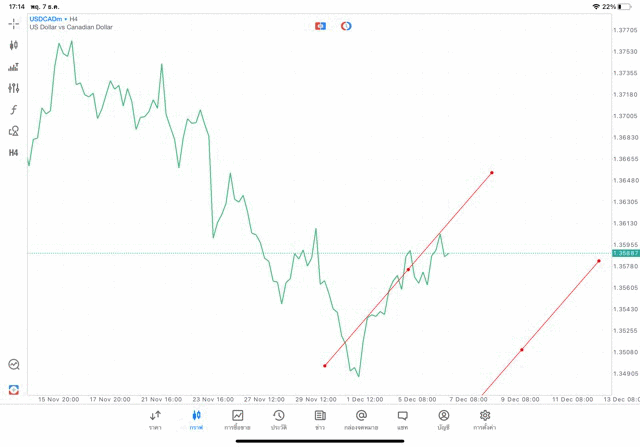Activate the crosshair cursor tool

[x=14, y=23]
